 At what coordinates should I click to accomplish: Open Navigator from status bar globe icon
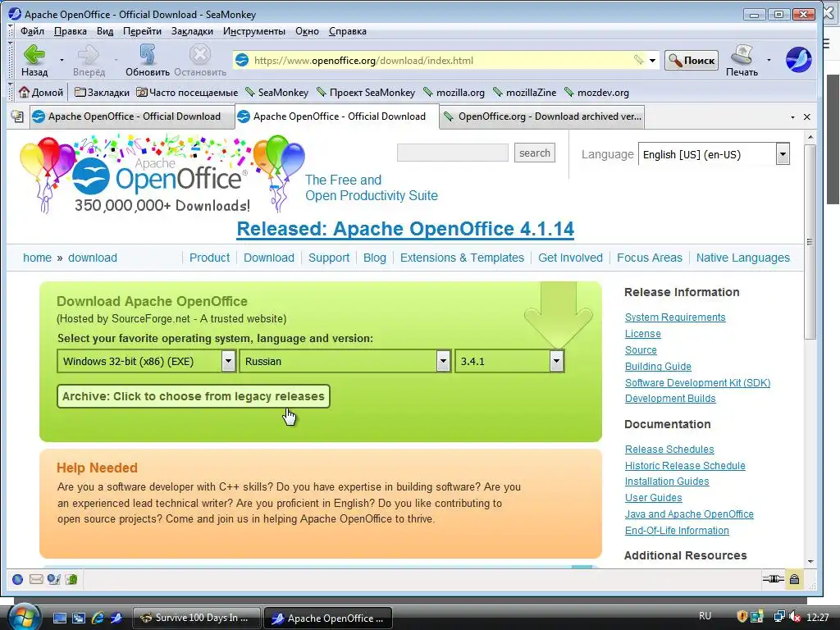pyautogui.click(x=18, y=579)
